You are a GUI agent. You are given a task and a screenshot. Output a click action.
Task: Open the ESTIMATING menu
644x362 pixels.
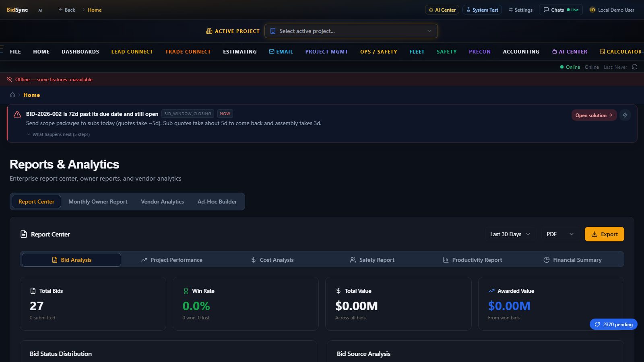tap(240, 51)
